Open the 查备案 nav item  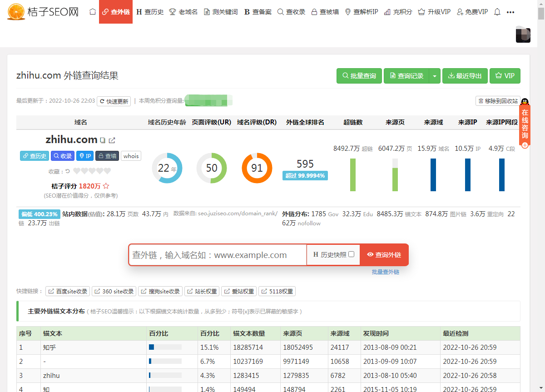coord(258,12)
